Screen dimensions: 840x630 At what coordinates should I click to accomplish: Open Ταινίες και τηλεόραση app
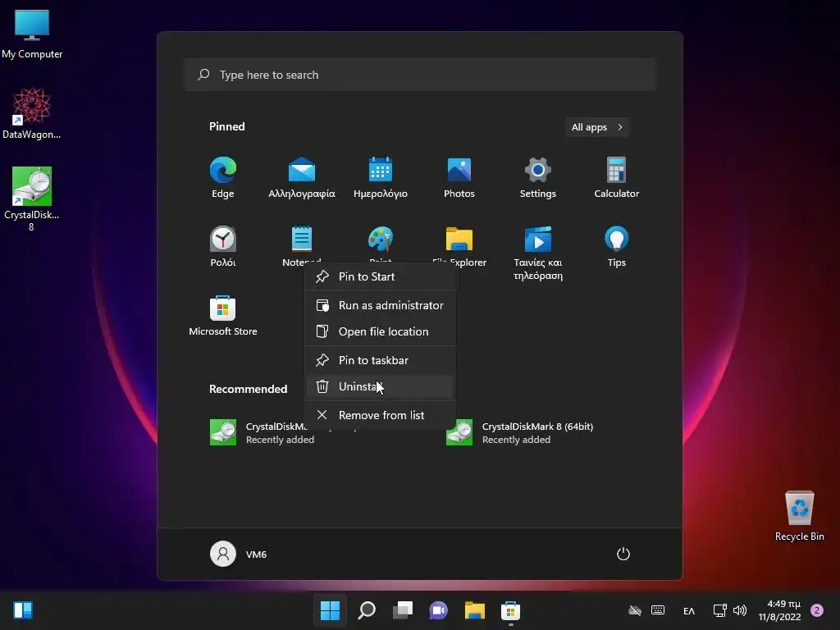click(538, 253)
